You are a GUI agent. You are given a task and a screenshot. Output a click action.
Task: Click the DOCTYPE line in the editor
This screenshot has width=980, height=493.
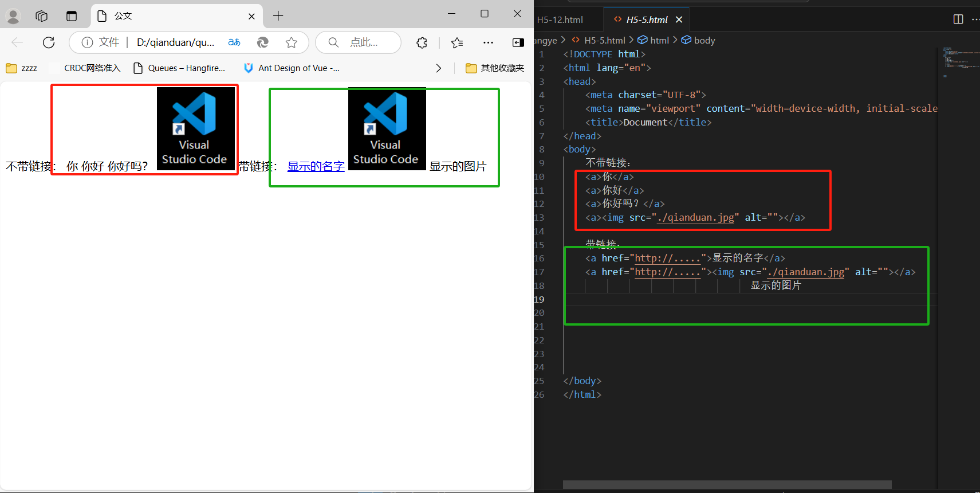(x=604, y=54)
